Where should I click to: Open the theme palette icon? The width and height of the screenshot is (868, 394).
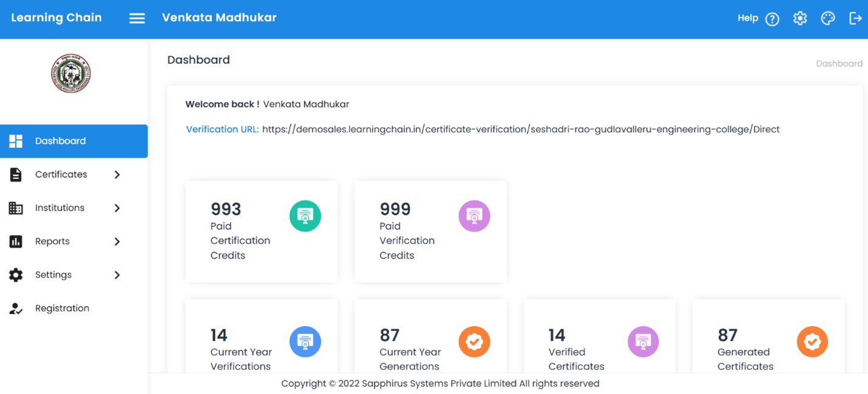coord(828,18)
